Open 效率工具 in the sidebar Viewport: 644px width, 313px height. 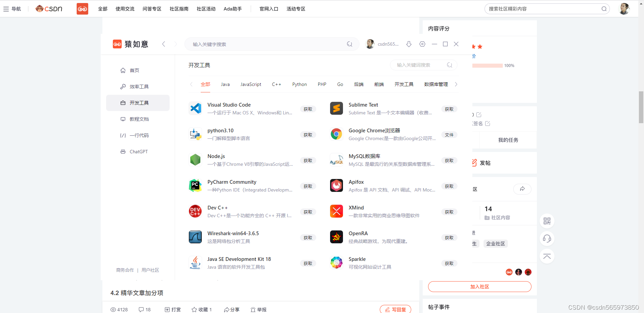tap(138, 87)
